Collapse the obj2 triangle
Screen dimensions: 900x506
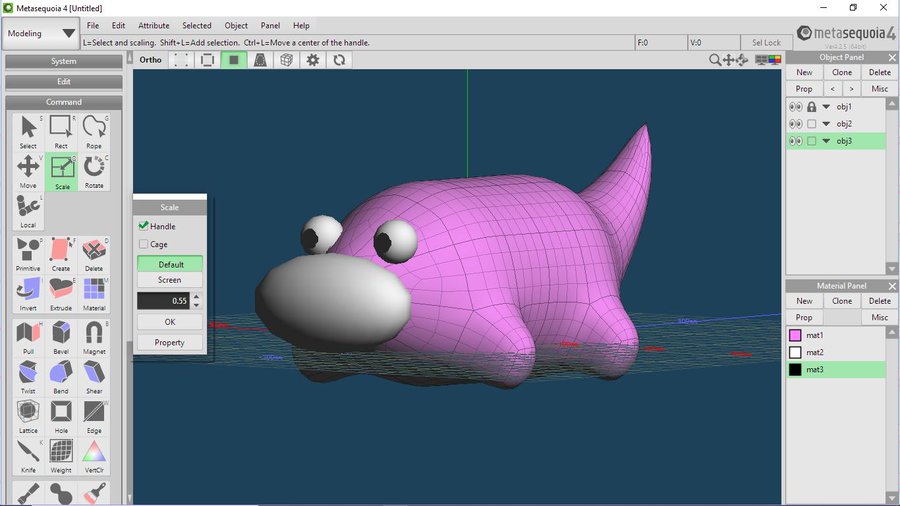click(x=826, y=124)
